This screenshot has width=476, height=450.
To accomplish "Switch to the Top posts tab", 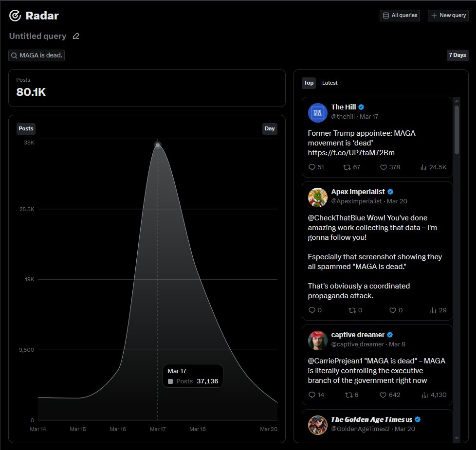I will (309, 83).
